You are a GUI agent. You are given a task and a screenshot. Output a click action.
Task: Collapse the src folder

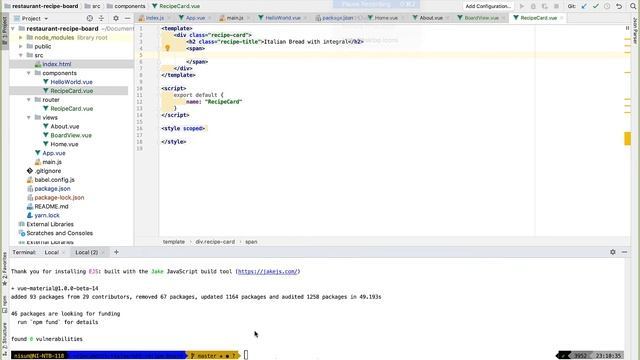pos(21,55)
